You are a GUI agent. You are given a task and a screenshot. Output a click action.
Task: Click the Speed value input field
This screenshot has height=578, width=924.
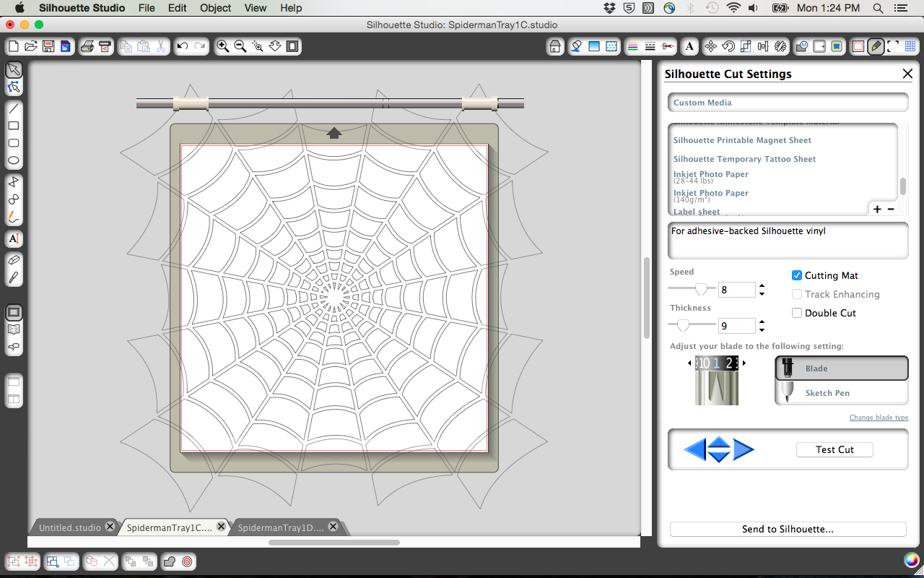click(737, 290)
